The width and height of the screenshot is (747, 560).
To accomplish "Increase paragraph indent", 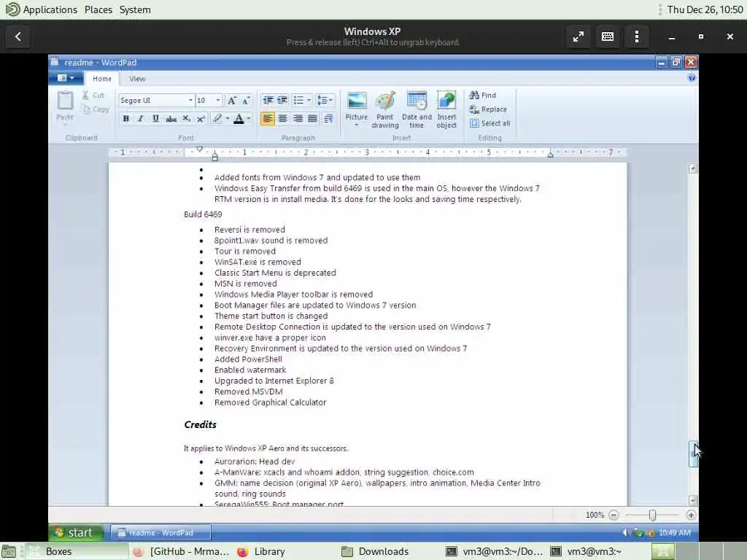I will 282,100.
